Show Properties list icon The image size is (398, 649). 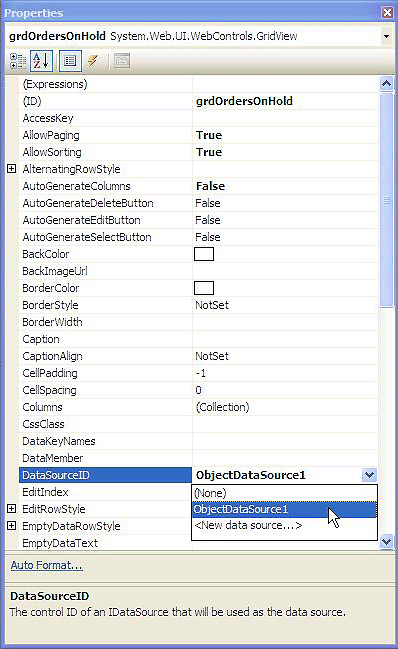coord(70,61)
